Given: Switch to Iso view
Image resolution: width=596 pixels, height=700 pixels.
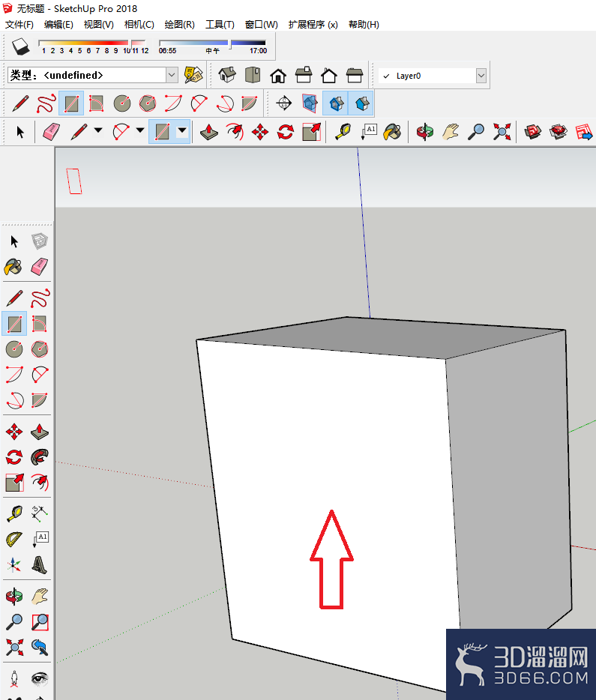Looking at the screenshot, I should [227, 75].
